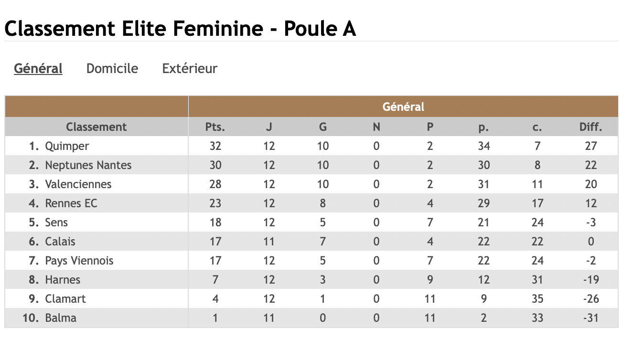Open the Balma team entry
The width and height of the screenshot is (644, 339).
(61, 318)
